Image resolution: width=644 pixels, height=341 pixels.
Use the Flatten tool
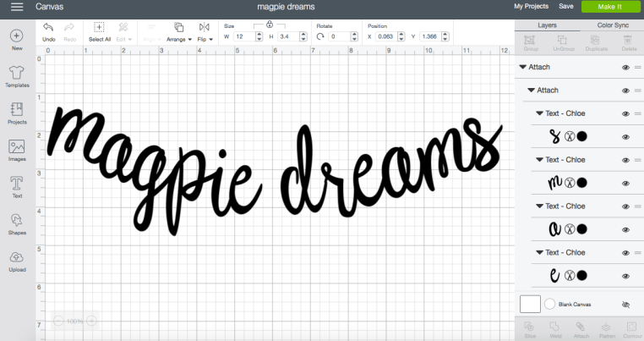[607, 330]
